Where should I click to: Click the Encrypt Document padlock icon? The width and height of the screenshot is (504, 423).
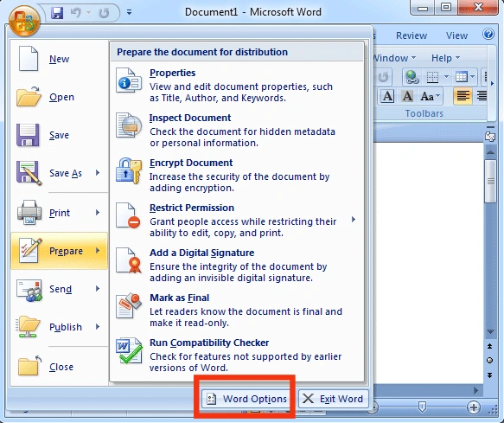click(129, 170)
